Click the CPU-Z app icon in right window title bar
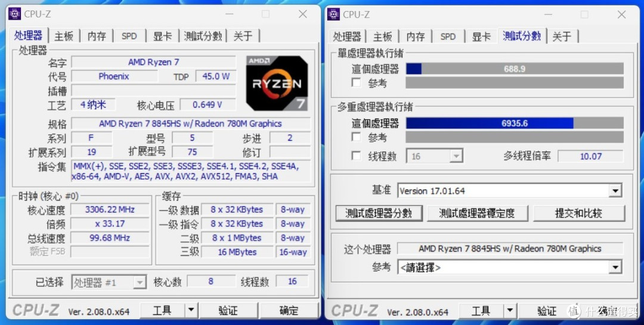This screenshot has height=325, width=644. point(333,14)
